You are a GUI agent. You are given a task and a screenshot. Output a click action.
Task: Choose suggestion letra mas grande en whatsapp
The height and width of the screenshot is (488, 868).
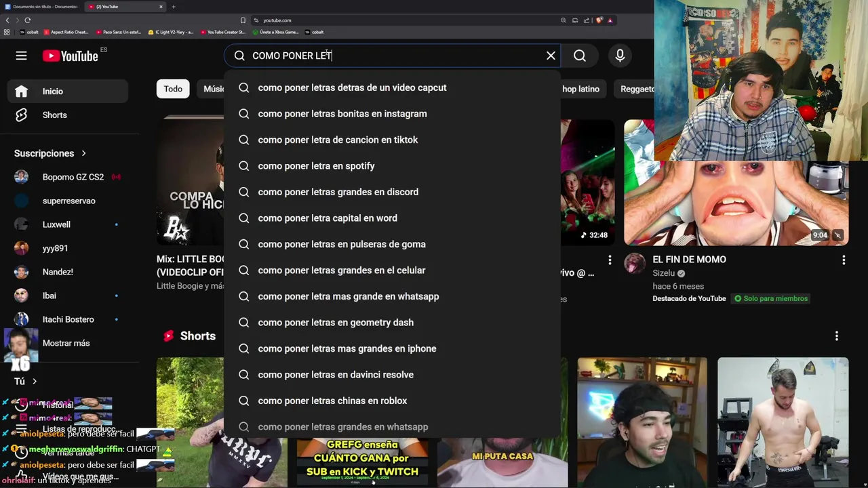pyautogui.click(x=392, y=296)
